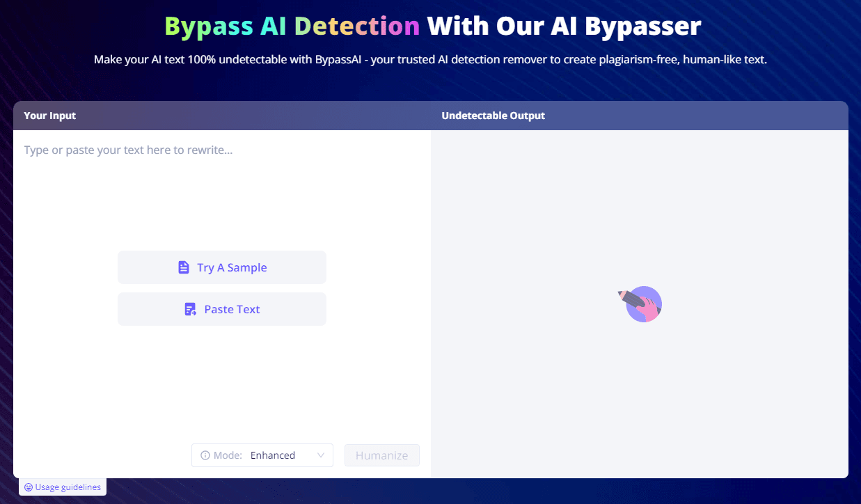Click the Try A Sample button label
Screen dimensions: 861x504
coord(232,267)
